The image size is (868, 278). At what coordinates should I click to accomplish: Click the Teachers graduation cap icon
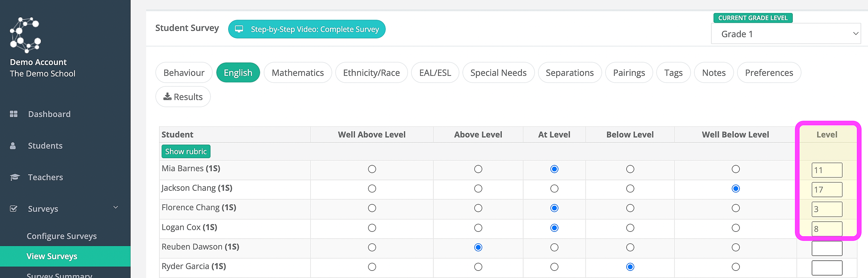pyautogui.click(x=15, y=177)
